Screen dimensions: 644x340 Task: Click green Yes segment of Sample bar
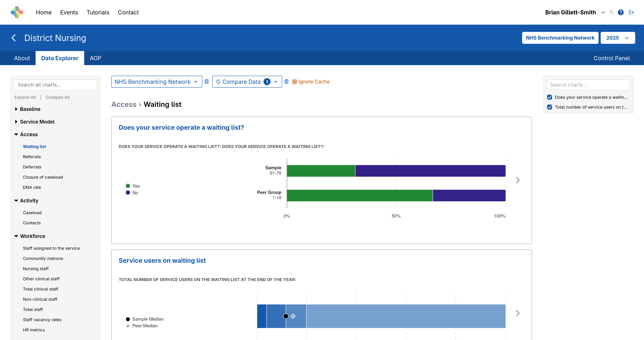pos(321,171)
